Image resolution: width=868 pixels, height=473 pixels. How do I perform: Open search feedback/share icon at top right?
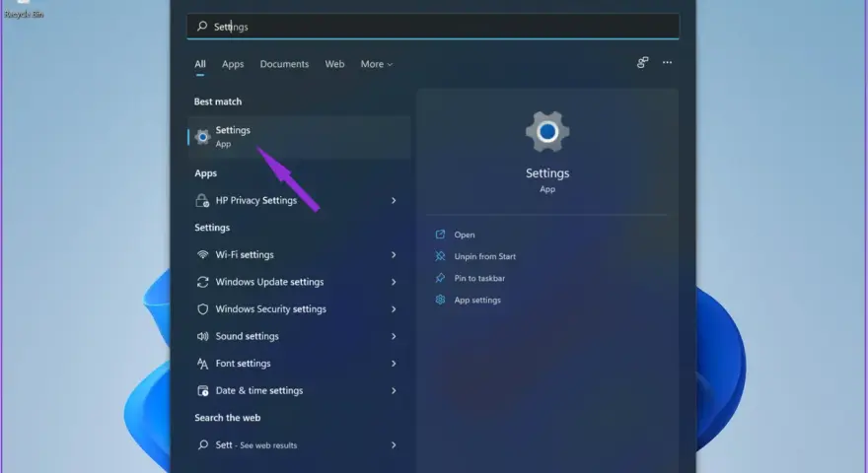[642, 62]
